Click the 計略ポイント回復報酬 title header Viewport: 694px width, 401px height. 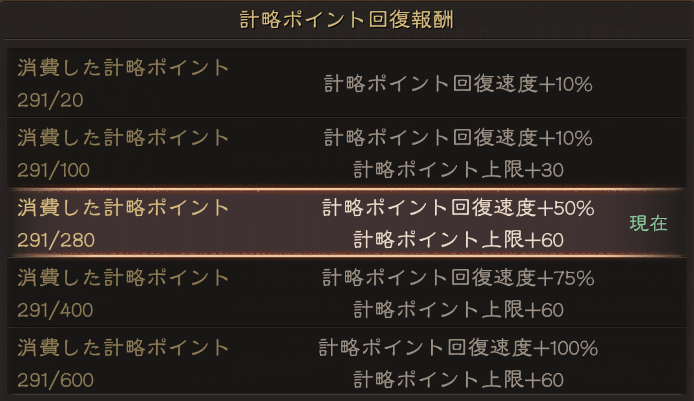pos(347,20)
